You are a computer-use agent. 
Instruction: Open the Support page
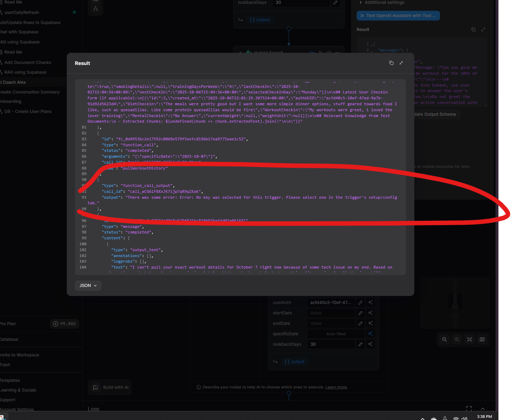click(x=8, y=400)
